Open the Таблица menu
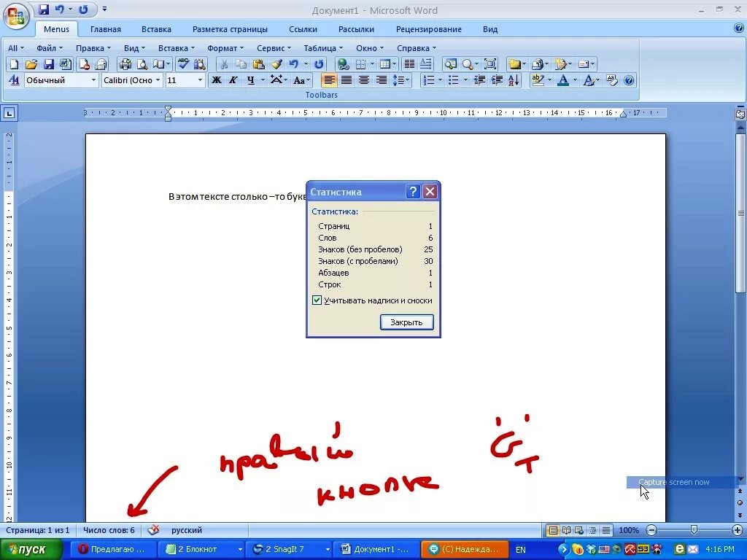Screen dimensions: 747x560 (x=323, y=48)
